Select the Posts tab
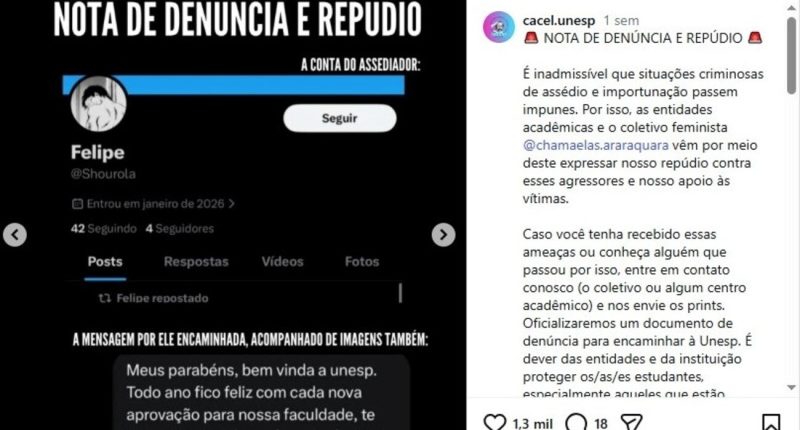 105,262
